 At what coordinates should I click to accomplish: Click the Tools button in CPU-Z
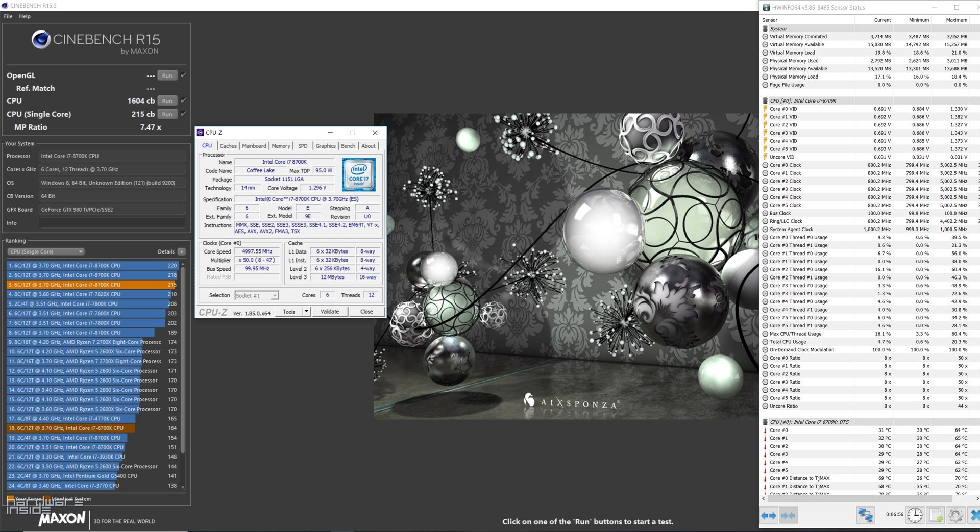(289, 312)
